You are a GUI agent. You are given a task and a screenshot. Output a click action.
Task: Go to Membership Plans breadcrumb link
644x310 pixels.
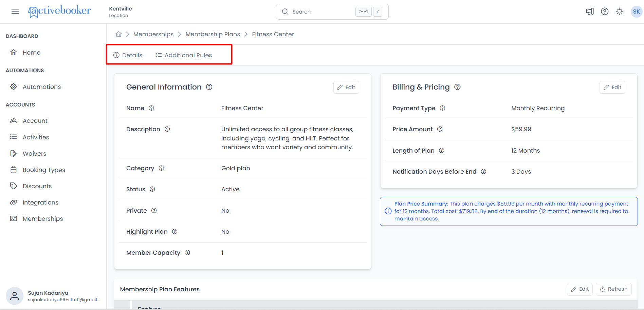[x=213, y=34]
